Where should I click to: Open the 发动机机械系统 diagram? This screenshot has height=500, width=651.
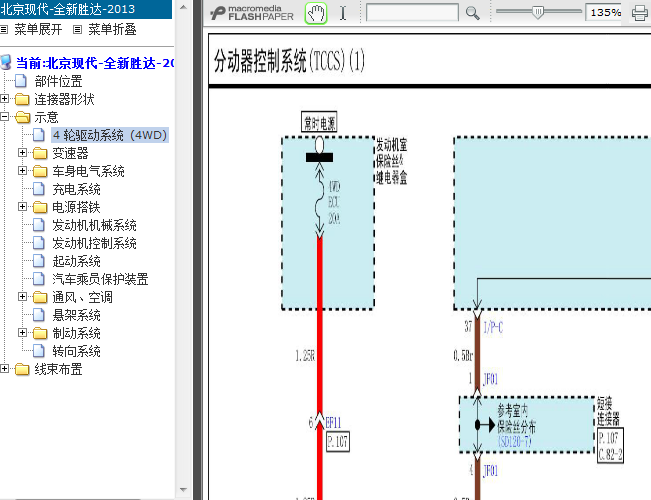click(x=94, y=225)
